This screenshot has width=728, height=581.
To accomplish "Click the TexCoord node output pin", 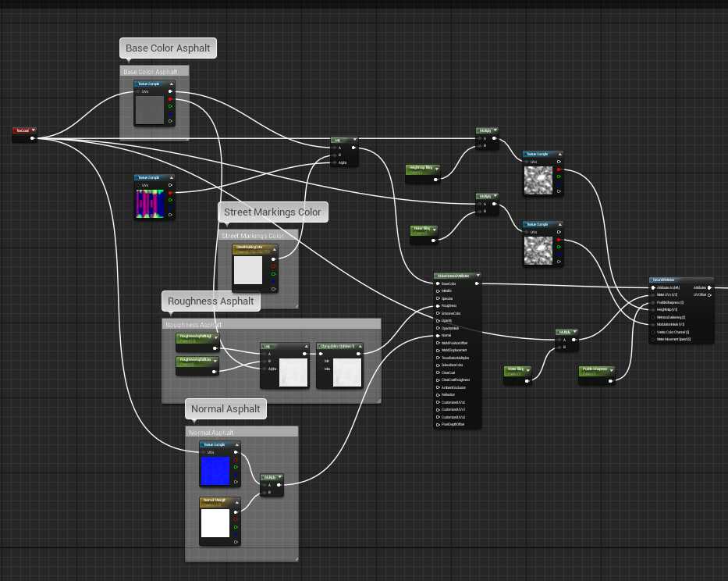I will pyautogui.click(x=32, y=138).
